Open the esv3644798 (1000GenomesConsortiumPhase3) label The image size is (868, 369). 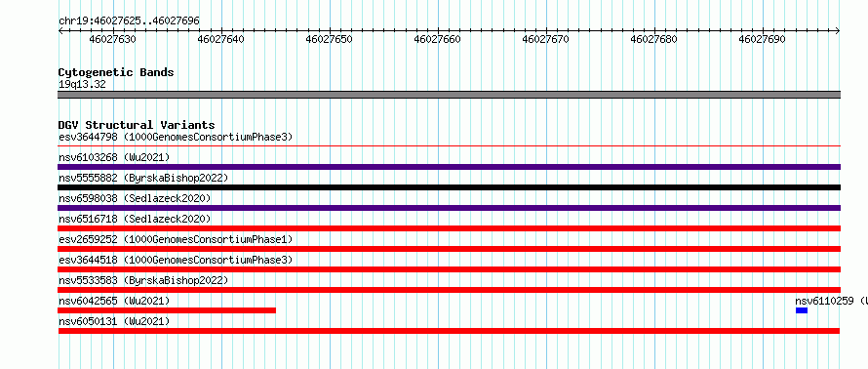coord(176,137)
